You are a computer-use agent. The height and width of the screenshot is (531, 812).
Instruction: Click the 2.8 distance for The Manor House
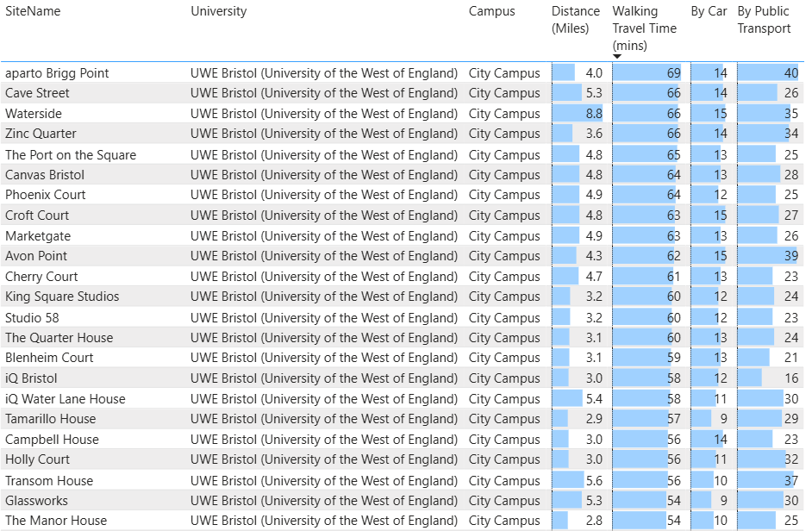594,521
